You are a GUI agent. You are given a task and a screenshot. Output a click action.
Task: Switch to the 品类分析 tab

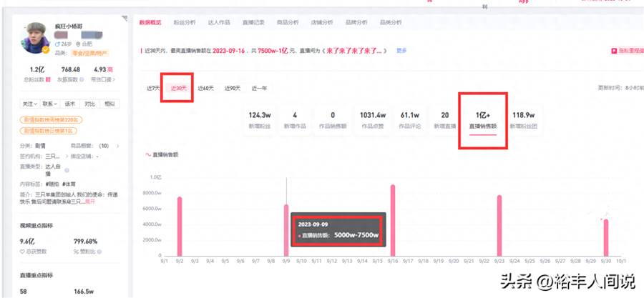coord(391,23)
